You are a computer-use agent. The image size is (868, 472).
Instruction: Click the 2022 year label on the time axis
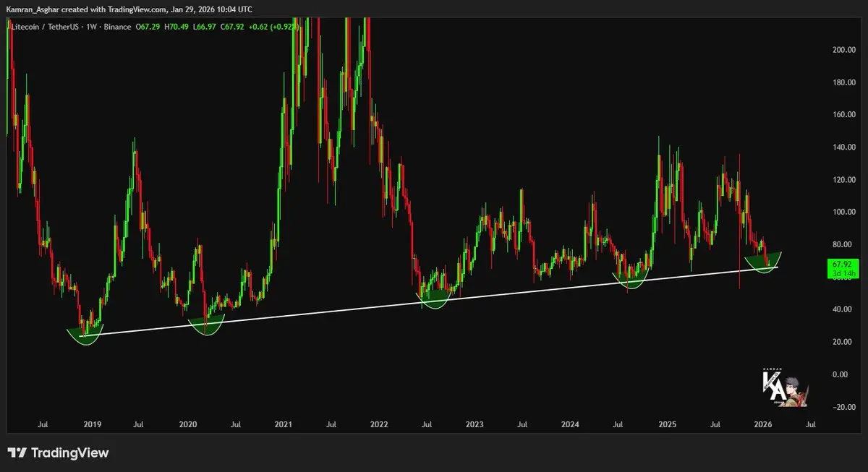click(378, 425)
